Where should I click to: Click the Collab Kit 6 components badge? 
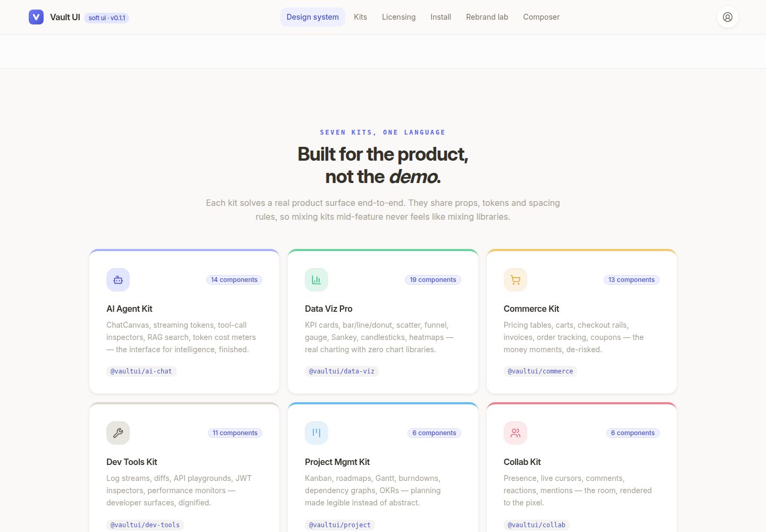pos(633,433)
